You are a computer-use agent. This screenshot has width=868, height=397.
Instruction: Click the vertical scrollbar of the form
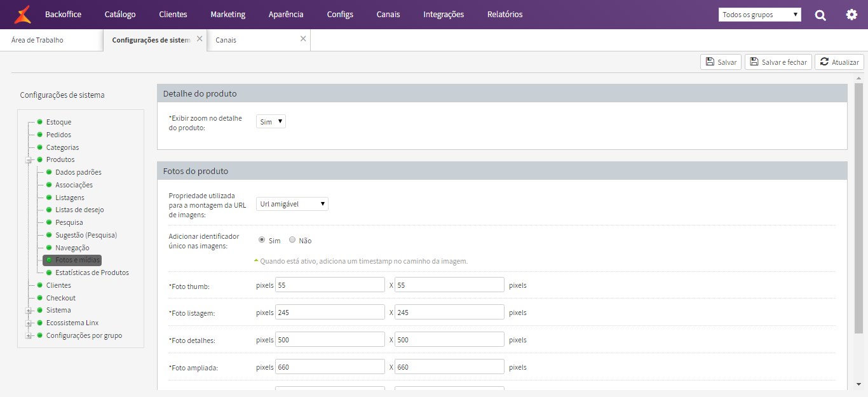(x=858, y=208)
